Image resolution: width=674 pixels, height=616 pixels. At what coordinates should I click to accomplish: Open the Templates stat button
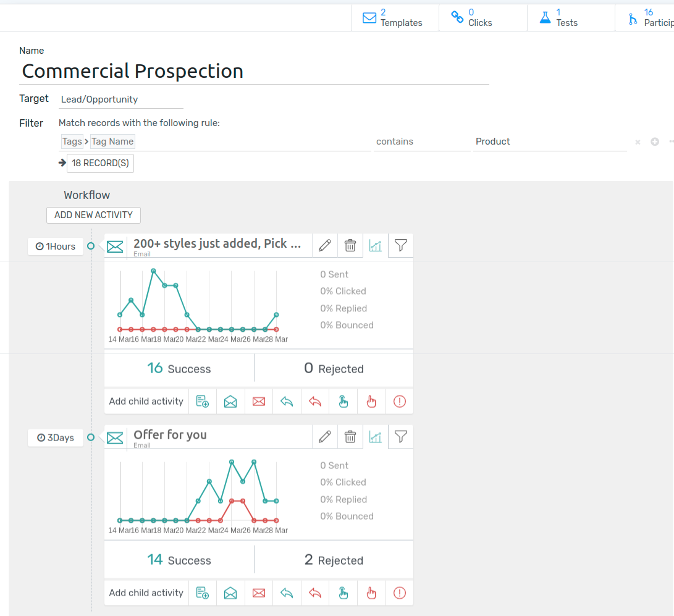[x=395, y=18]
